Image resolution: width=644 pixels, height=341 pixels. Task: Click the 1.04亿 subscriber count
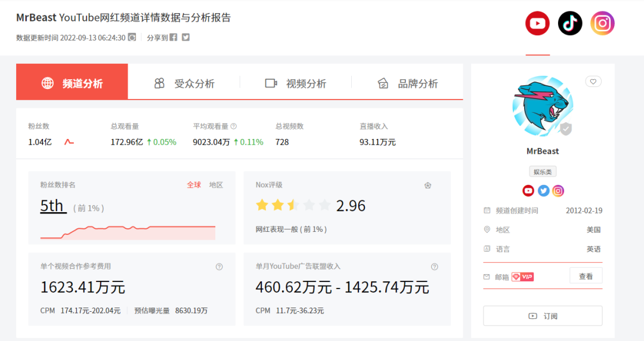coord(40,142)
